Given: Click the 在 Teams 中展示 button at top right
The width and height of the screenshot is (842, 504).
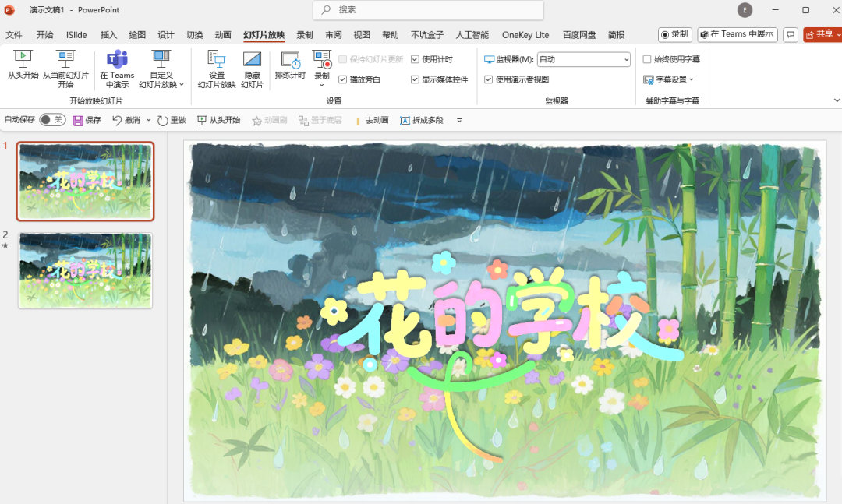Looking at the screenshot, I should click(737, 34).
